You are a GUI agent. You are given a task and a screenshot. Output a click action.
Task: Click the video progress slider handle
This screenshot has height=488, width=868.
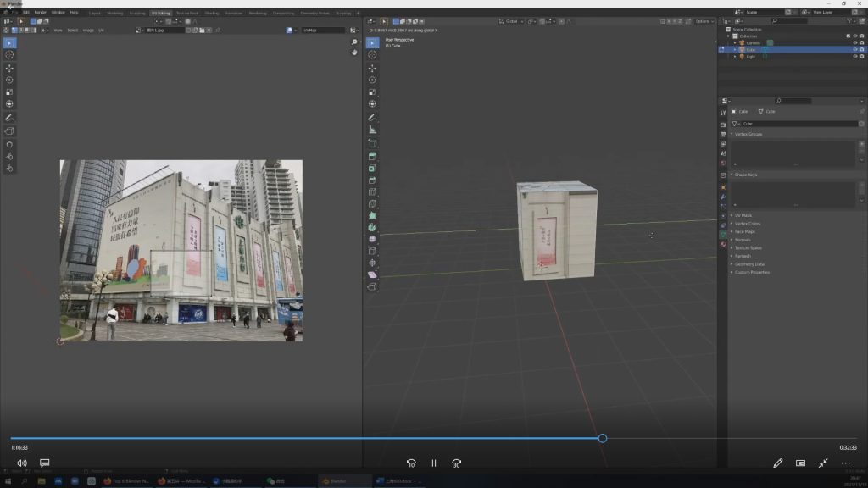602,438
